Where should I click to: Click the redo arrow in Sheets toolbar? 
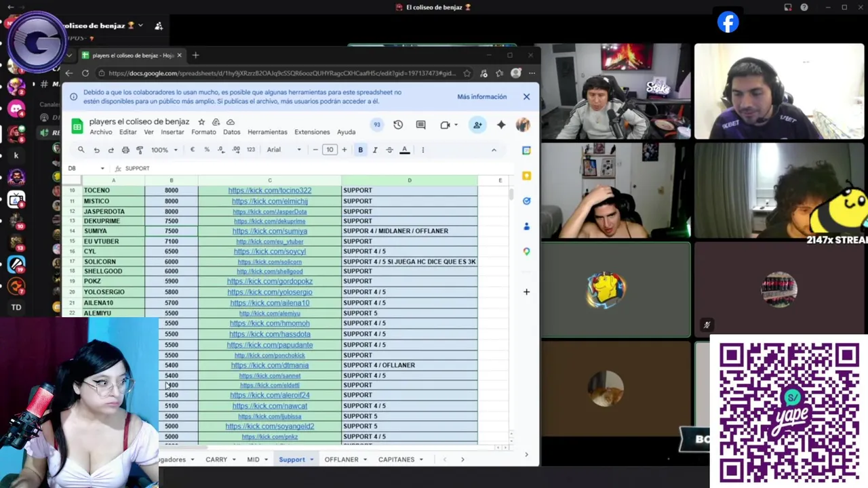(111, 150)
